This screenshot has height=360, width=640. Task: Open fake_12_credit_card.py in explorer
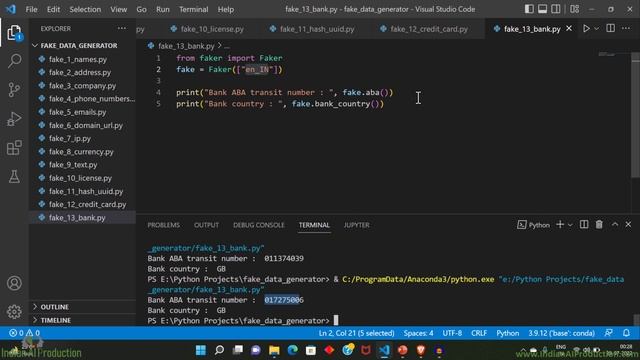pos(87,204)
